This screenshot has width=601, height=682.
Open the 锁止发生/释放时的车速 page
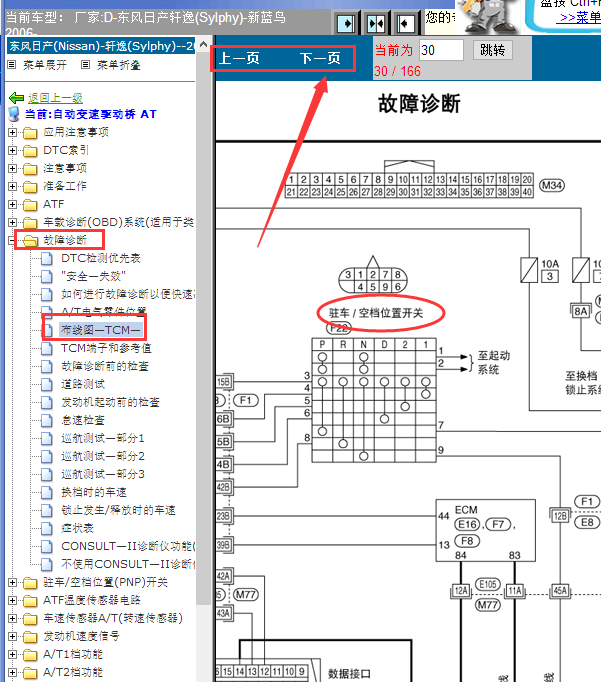(x=118, y=511)
